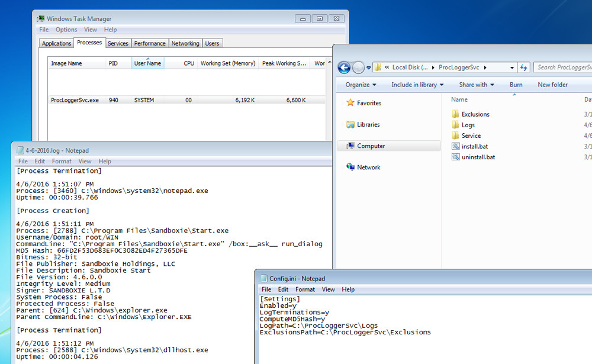Sort processes by PID column
The width and height of the screenshot is (592, 364).
(x=118, y=63)
